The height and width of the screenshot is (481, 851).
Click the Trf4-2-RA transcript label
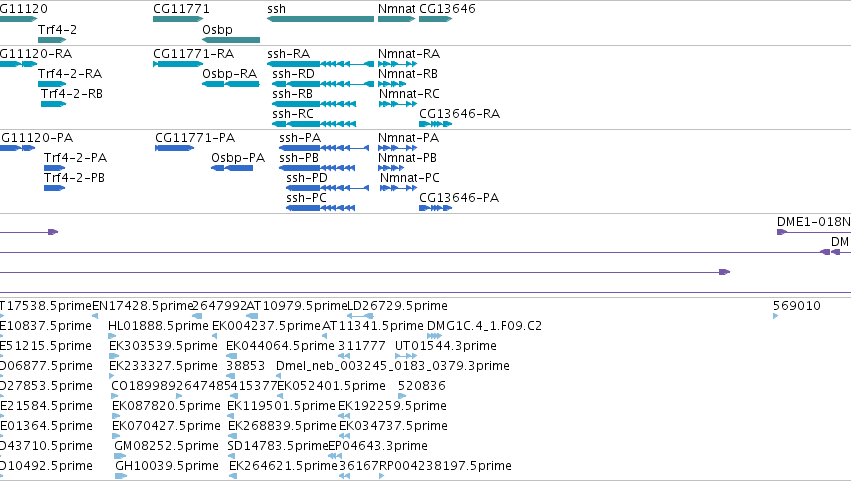[70, 74]
